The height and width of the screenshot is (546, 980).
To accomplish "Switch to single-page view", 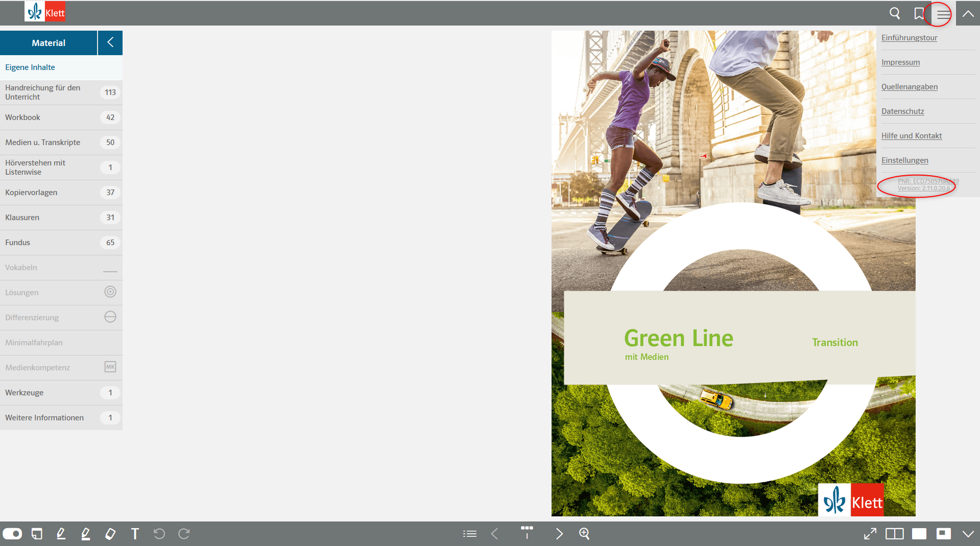I will click(x=919, y=534).
